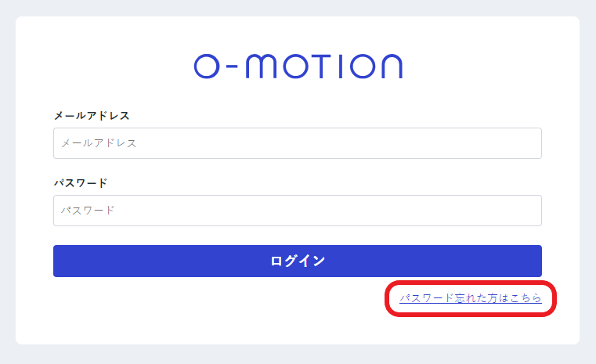
Task: Submit the form with the ログイン button
Action: point(298,261)
